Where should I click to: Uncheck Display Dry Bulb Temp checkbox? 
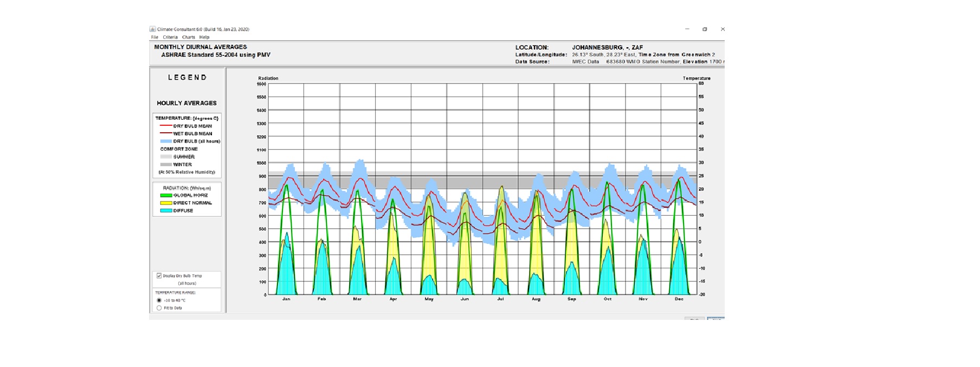pos(159,276)
